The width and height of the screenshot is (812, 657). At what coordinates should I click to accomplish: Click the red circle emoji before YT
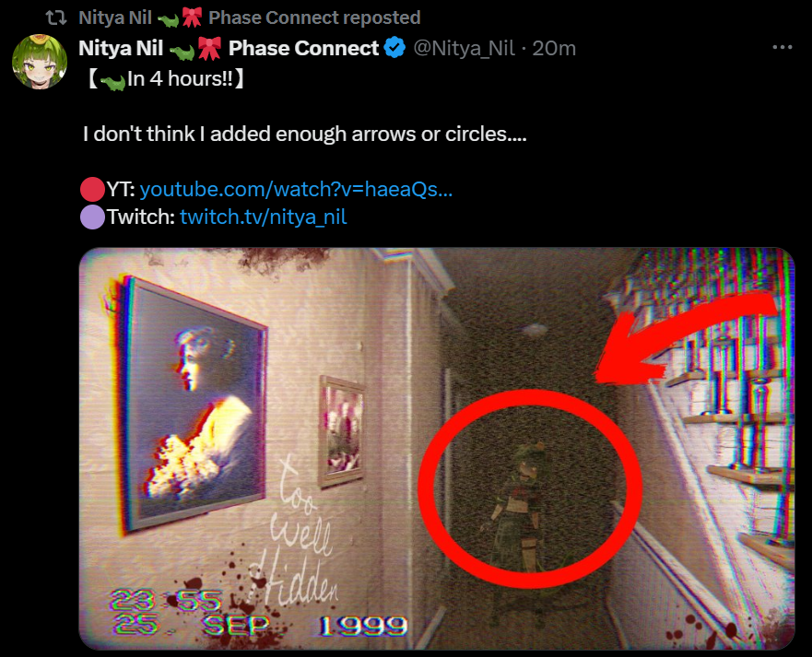93,189
